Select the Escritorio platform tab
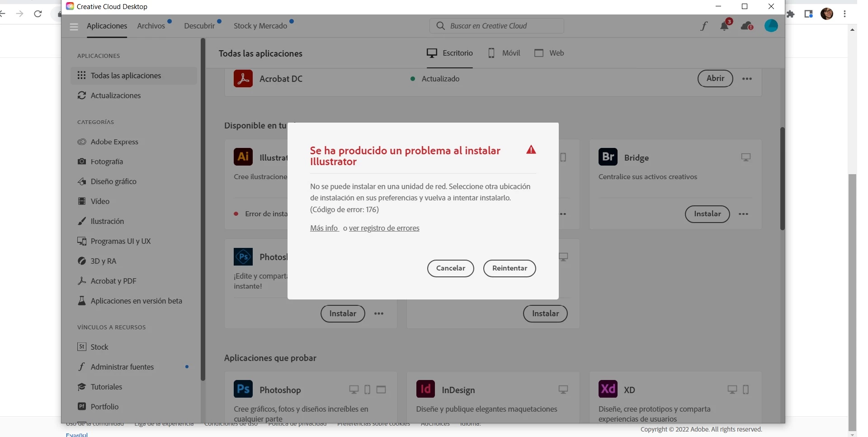 tap(450, 53)
